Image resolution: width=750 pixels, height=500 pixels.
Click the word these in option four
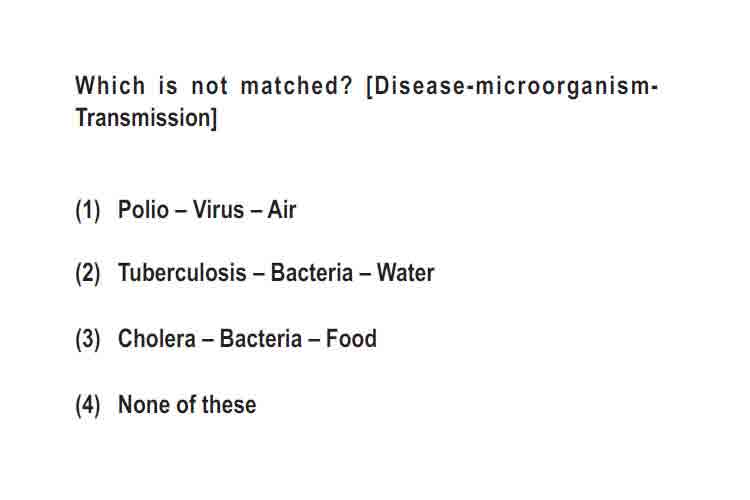coord(229,405)
